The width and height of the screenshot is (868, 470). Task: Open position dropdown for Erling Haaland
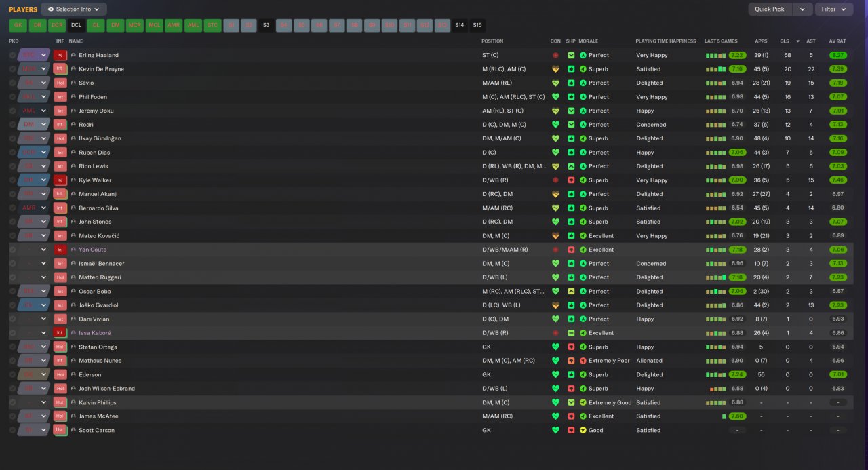pyautogui.click(x=44, y=55)
